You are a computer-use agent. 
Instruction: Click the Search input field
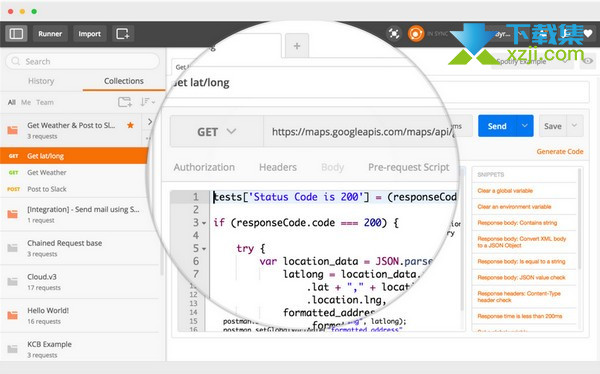82,61
